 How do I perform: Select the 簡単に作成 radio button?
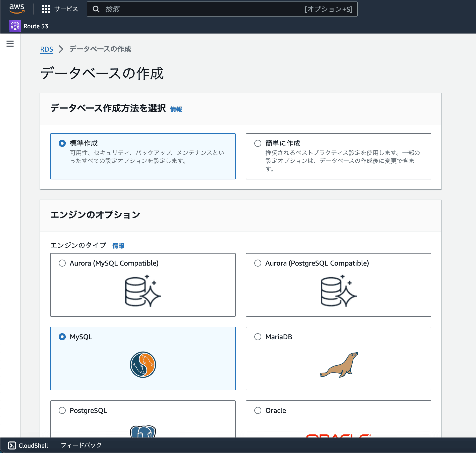[258, 143]
